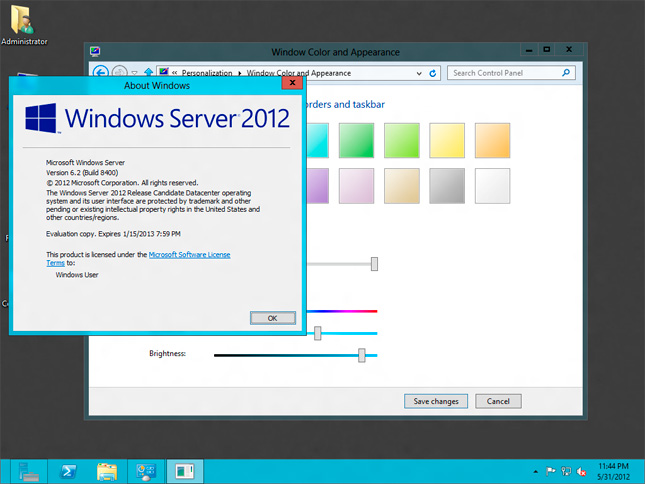Expand the address bar history dropdown

pyautogui.click(x=419, y=73)
